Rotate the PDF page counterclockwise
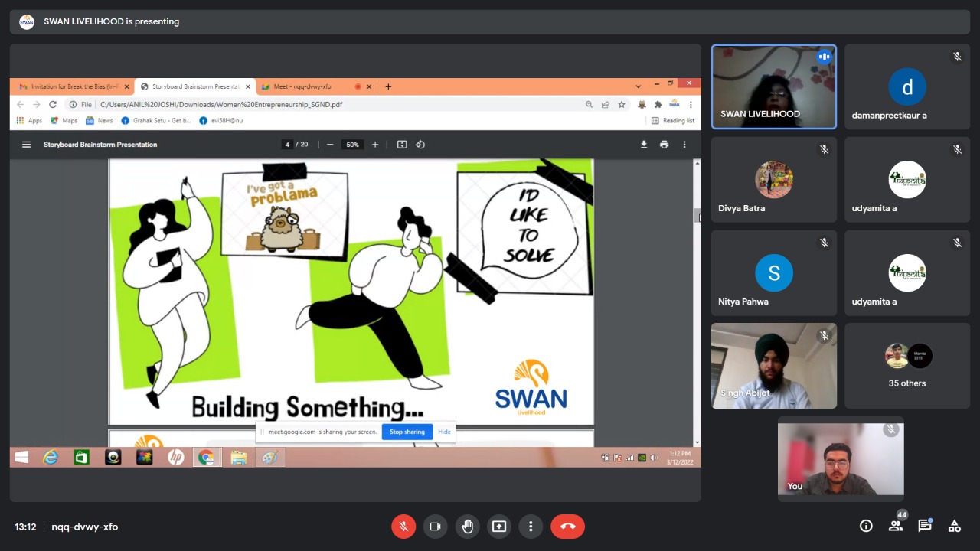980x551 pixels. click(x=420, y=145)
